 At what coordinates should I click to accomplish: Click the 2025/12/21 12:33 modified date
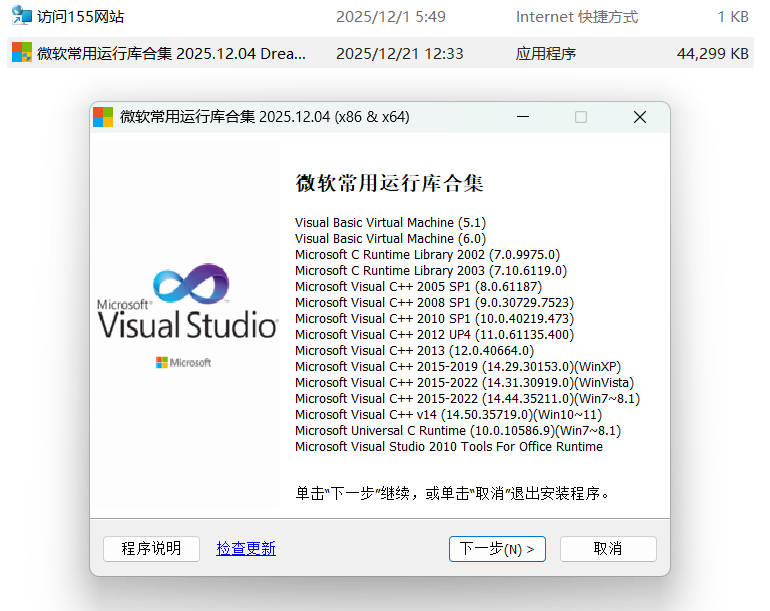399,54
